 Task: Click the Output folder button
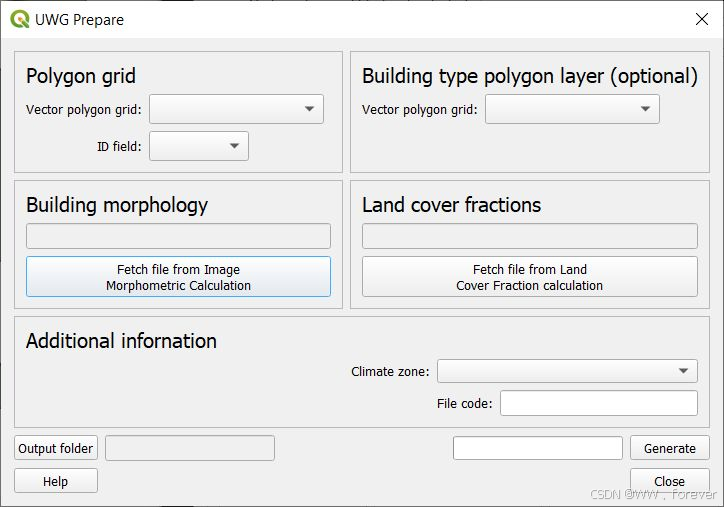(56, 448)
